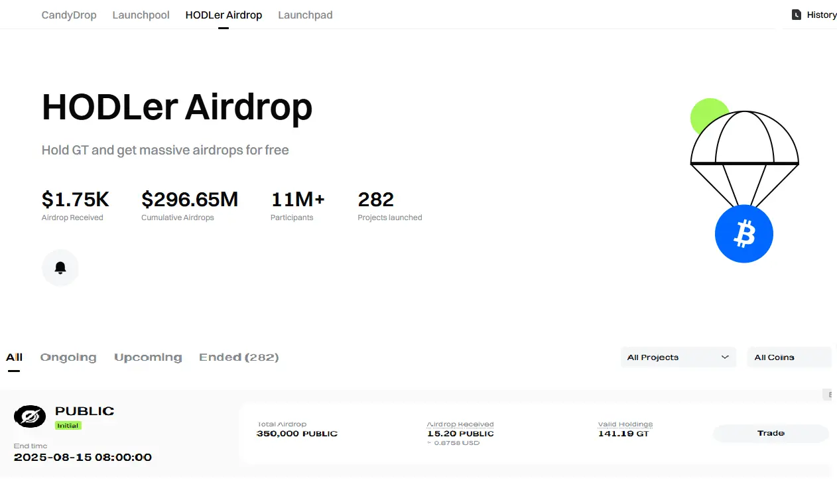Viewport: 837px width, 504px height.
Task: Click the $296.65M Cumulative Airdrops value
Action: tap(190, 199)
